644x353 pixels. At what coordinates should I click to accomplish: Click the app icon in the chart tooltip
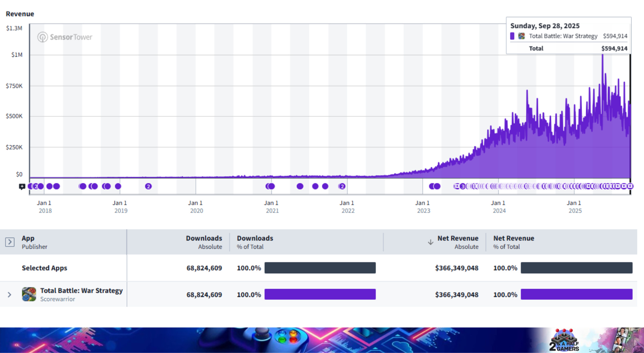521,36
